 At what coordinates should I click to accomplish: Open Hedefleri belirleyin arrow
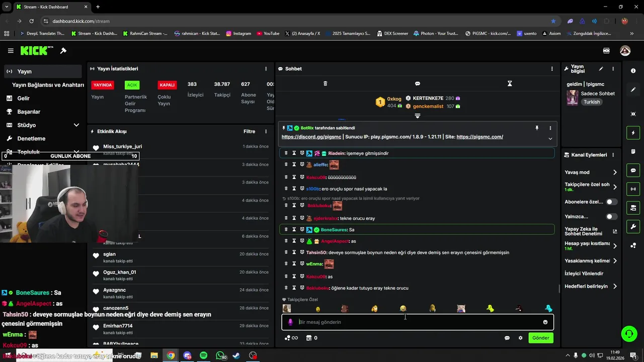pyautogui.click(x=615, y=287)
